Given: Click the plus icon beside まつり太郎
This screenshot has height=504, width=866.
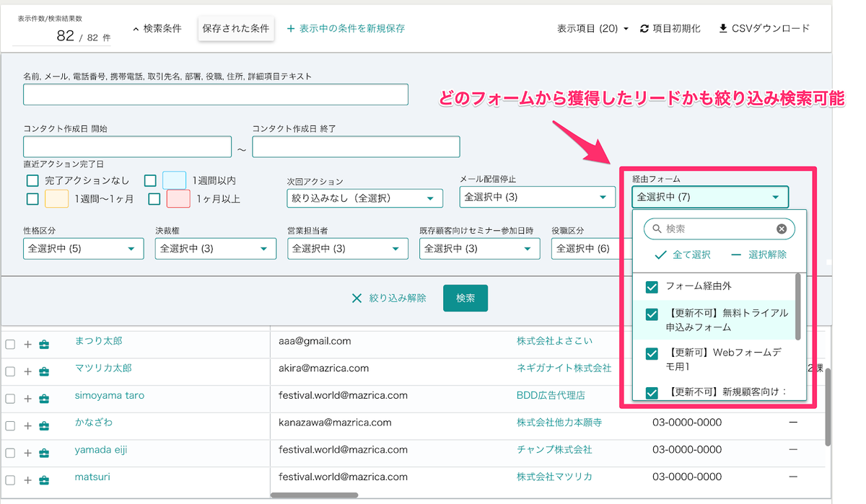Looking at the screenshot, I should pos(28,345).
